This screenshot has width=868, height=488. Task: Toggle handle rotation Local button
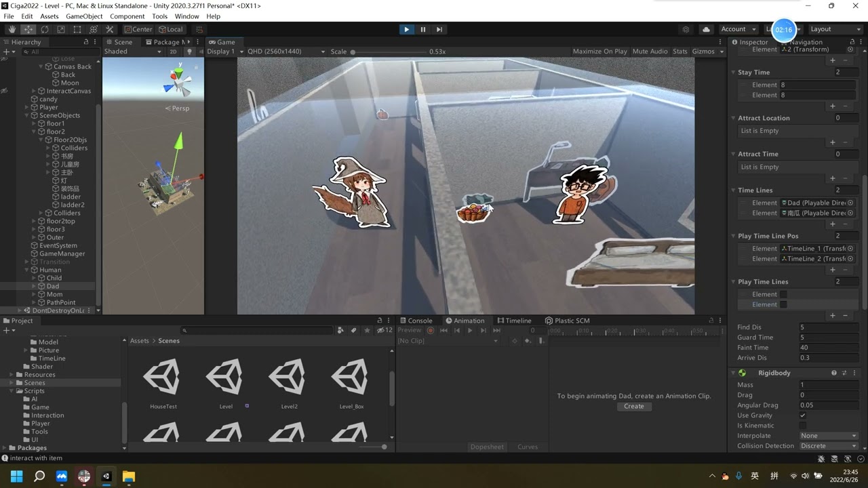[x=171, y=29]
